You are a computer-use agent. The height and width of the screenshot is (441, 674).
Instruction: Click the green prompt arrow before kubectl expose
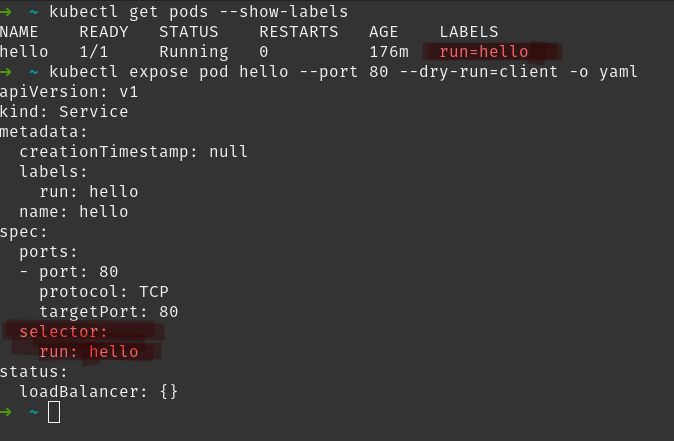point(6,71)
